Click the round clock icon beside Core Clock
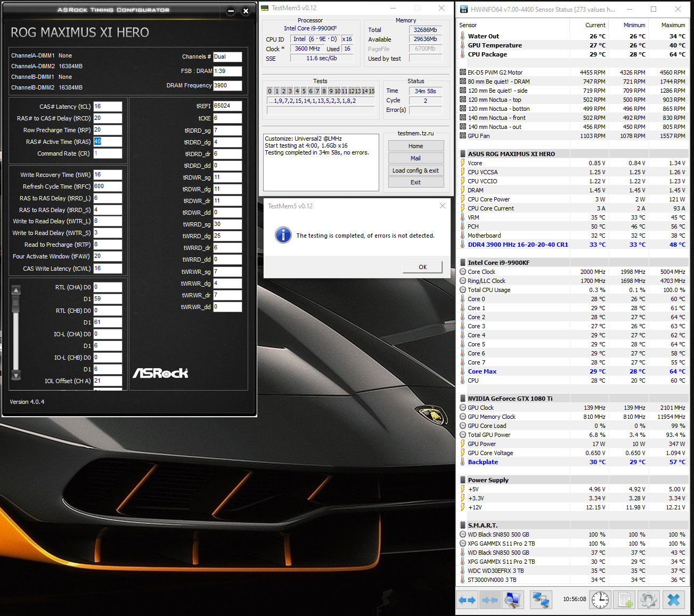Viewport: 694px width, 616px height. (463, 272)
